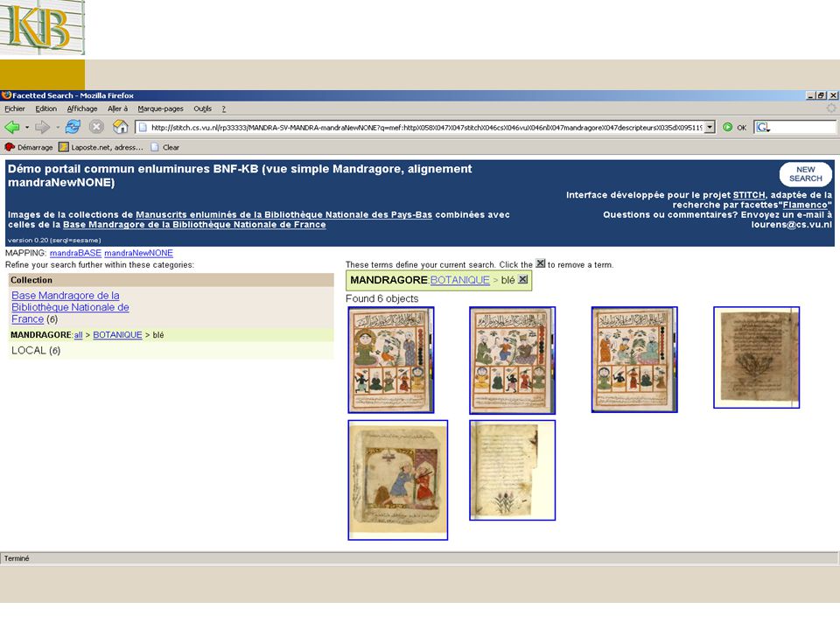840x630 pixels.
Task: Open the Back history dropdown arrow
Action: point(27,128)
